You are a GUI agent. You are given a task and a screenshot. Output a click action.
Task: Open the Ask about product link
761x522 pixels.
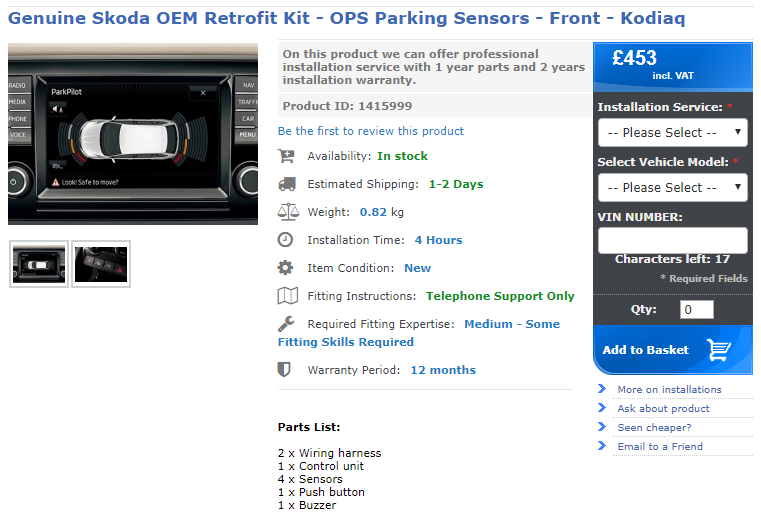click(x=663, y=408)
